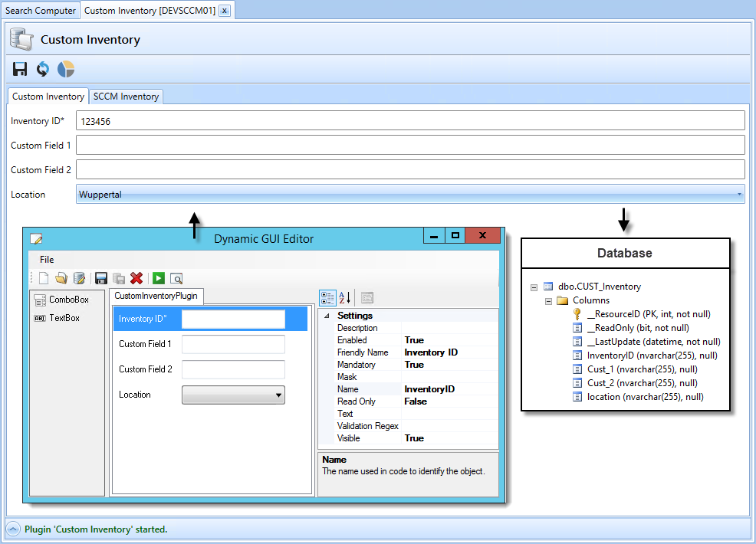
Task: Minimize the Dynamic GUI Editor window
Action: tap(434, 236)
